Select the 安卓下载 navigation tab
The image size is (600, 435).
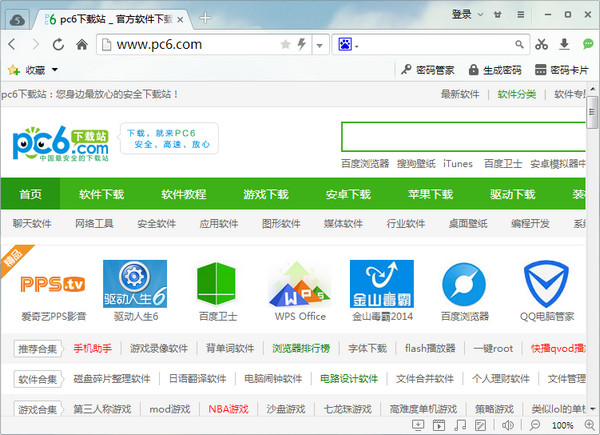coord(347,194)
